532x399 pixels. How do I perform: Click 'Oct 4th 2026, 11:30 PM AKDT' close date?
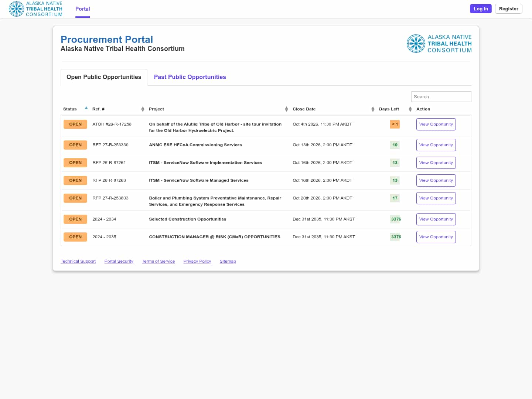coord(322,124)
